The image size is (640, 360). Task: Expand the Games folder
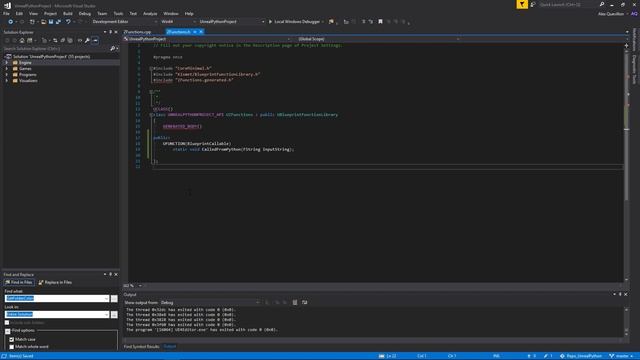(7, 69)
